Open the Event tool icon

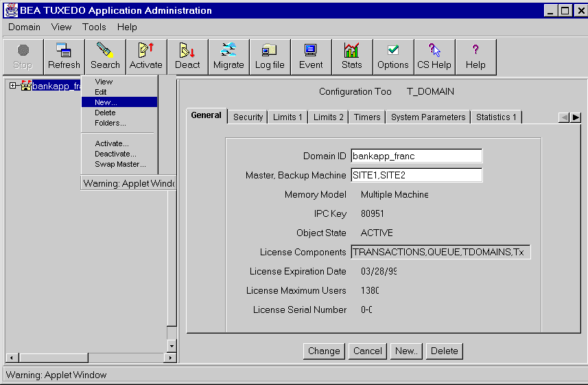coord(311,57)
